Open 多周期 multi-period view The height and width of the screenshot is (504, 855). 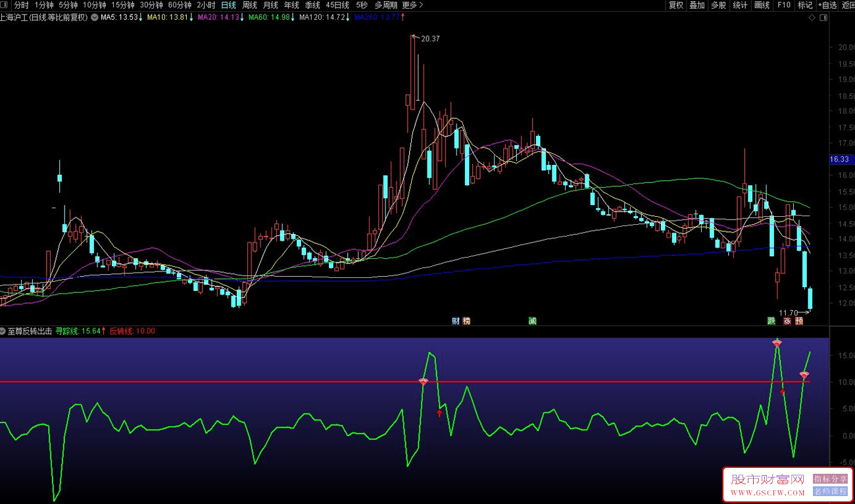point(386,5)
